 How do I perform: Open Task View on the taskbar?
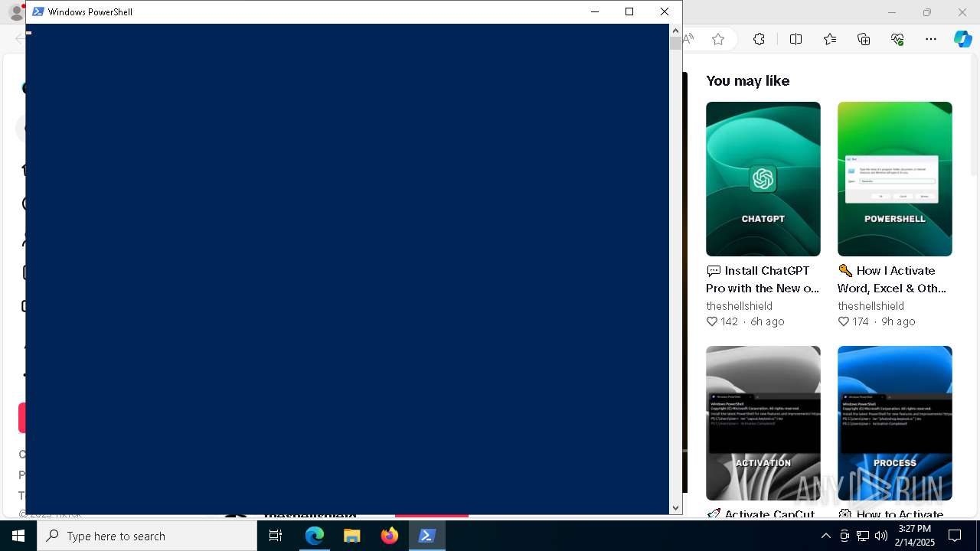276,536
